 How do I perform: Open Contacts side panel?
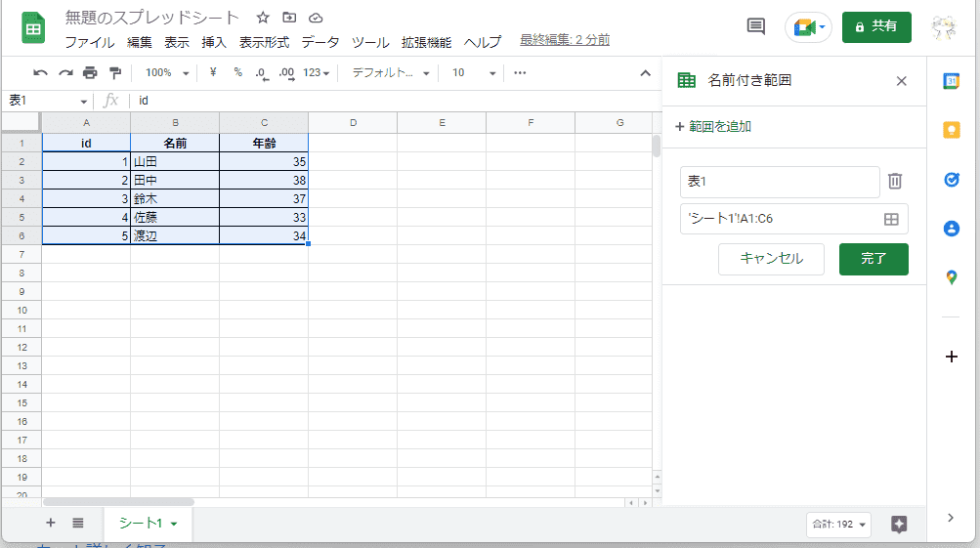pyautogui.click(x=952, y=229)
